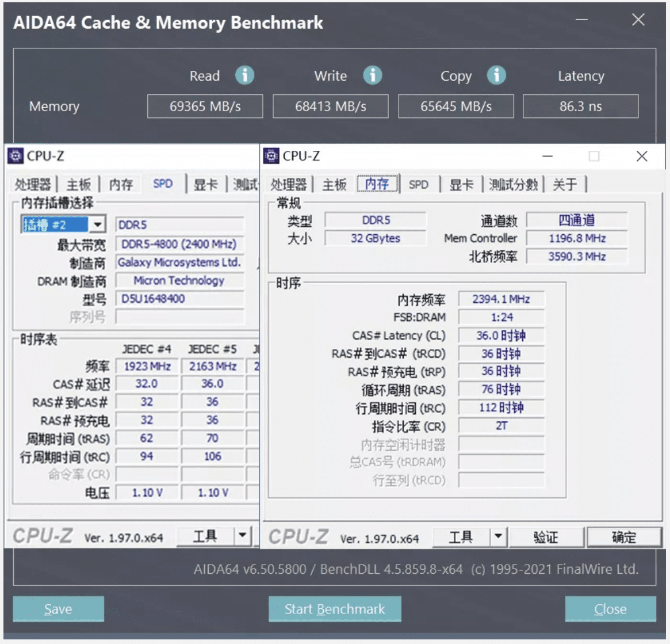Open the slot #2 selection dropdown
The width and height of the screenshot is (670, 644).
click(x=97, y=224)
